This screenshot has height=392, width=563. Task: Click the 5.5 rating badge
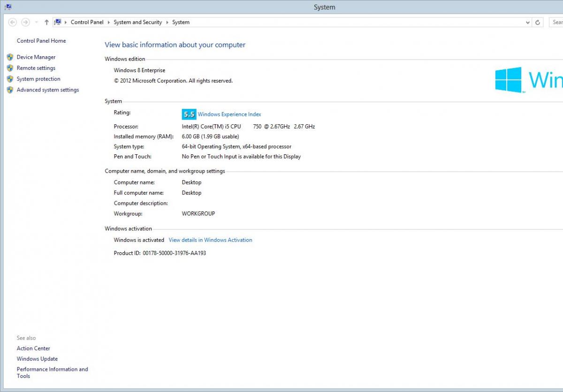click(189, 114)
